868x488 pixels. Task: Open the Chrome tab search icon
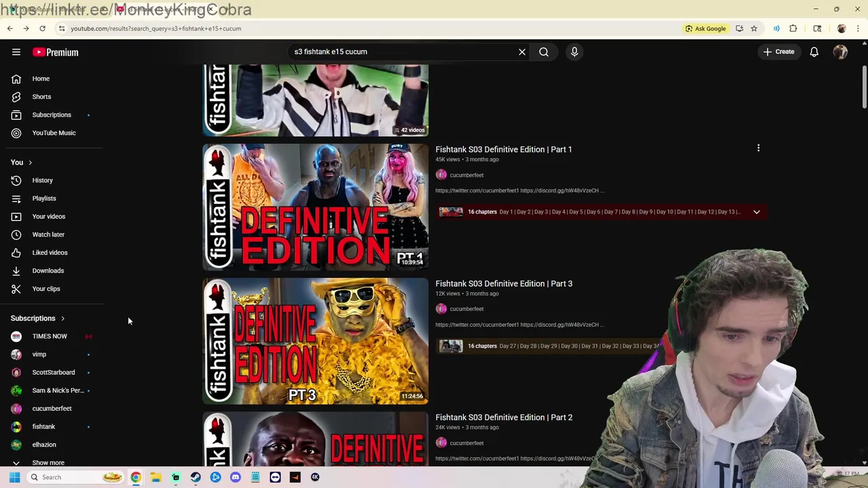tap(817, 28)
